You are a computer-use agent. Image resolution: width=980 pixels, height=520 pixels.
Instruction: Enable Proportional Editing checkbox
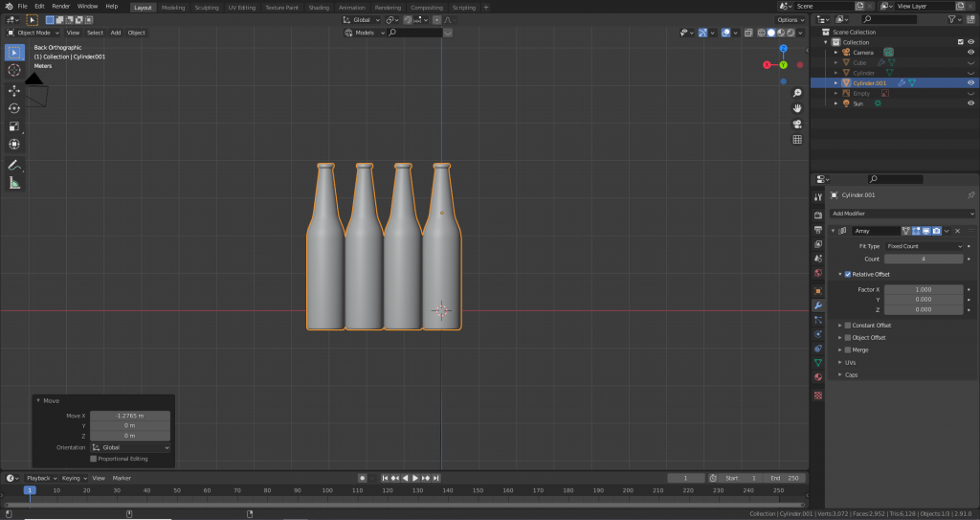(x=94, y=459)
